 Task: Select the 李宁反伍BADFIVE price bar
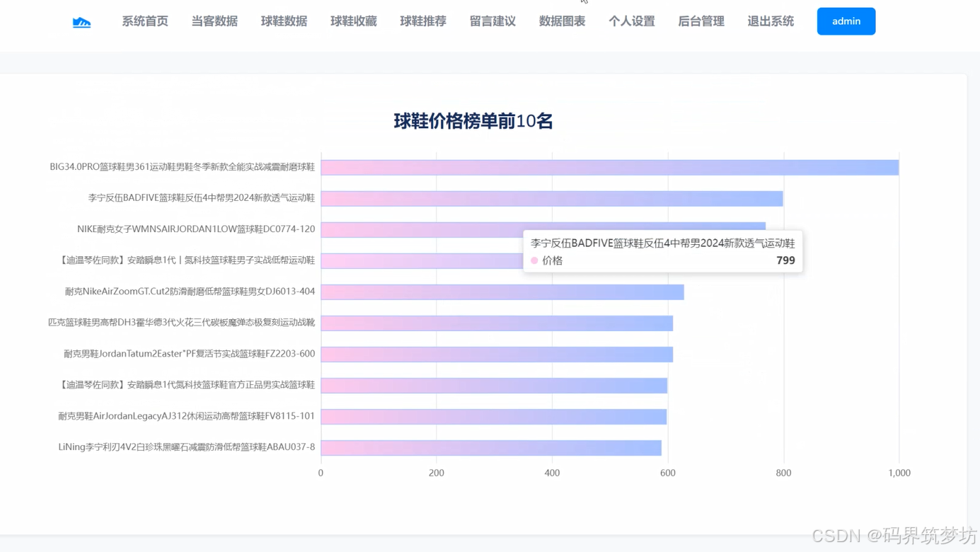552,199
